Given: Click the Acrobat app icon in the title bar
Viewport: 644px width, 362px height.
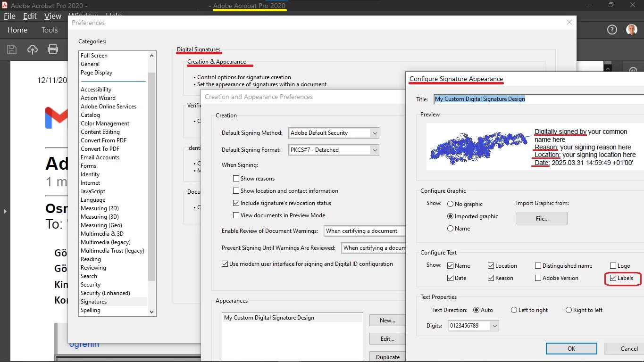Looking at the screenshot, I should coord(5,5).
